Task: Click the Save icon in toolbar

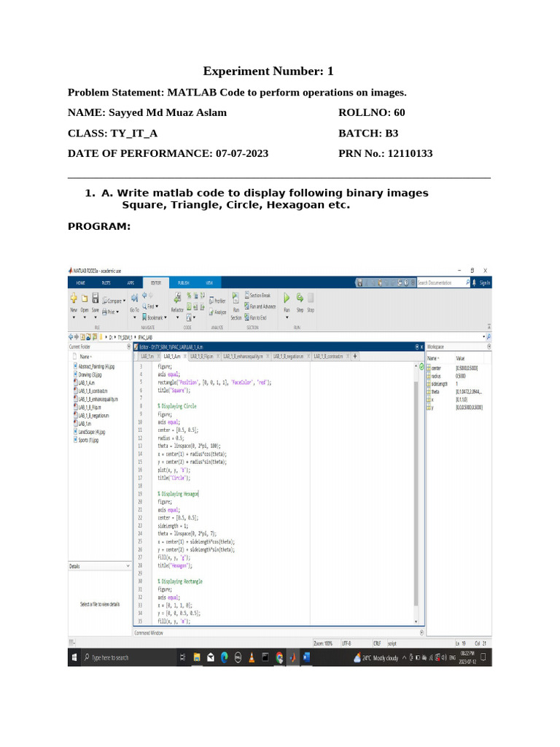Action: 96,298
